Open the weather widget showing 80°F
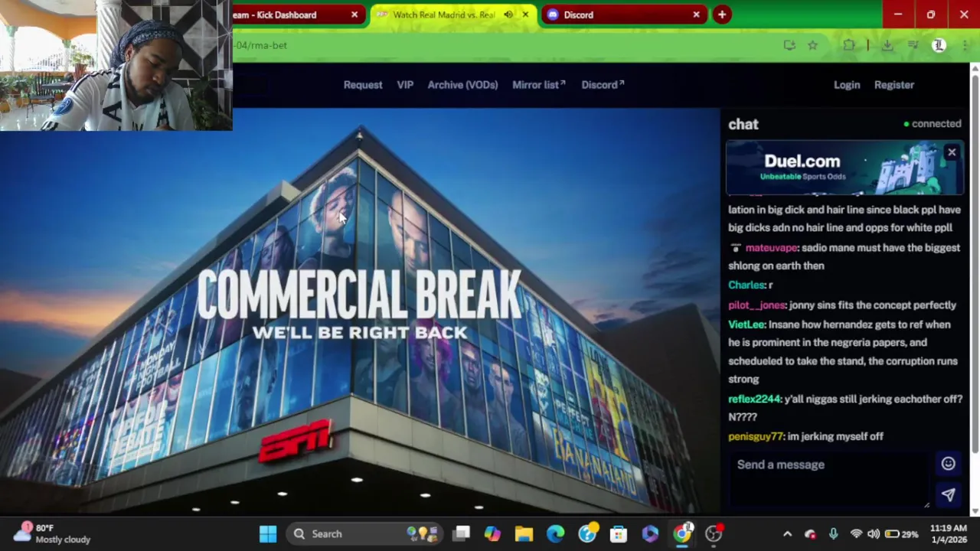Viewport: 980px width, 551px height. pos(52,533)
